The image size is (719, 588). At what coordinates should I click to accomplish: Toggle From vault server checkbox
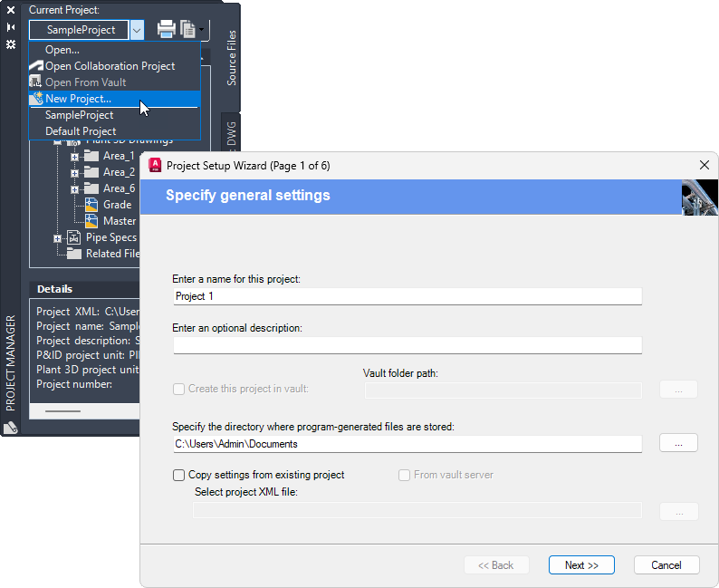(x=404, y=475)
